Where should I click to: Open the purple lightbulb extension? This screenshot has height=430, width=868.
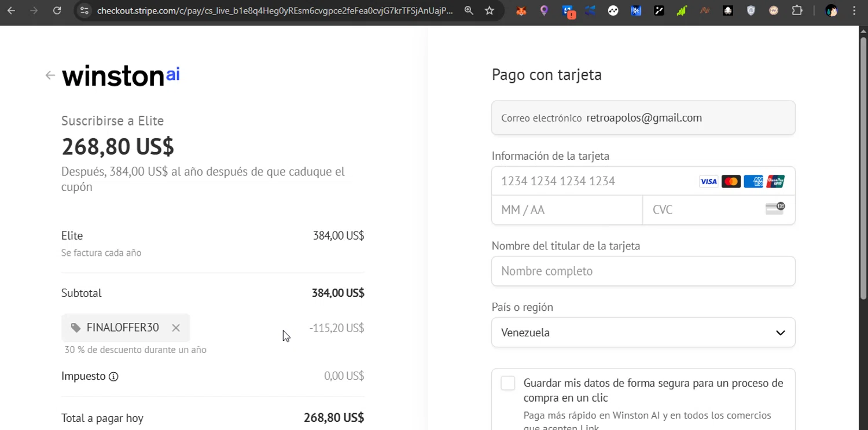[544, 10]
